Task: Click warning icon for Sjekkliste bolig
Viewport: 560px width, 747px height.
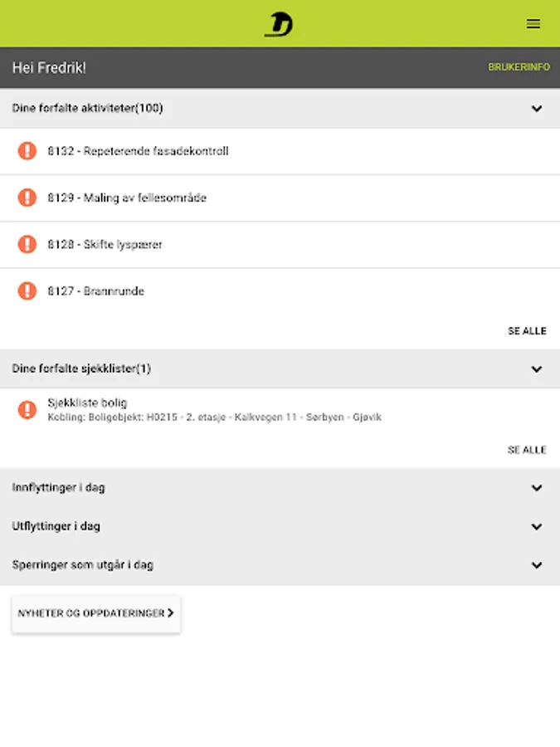Action: pyautogui.click(x=27, y=409)
